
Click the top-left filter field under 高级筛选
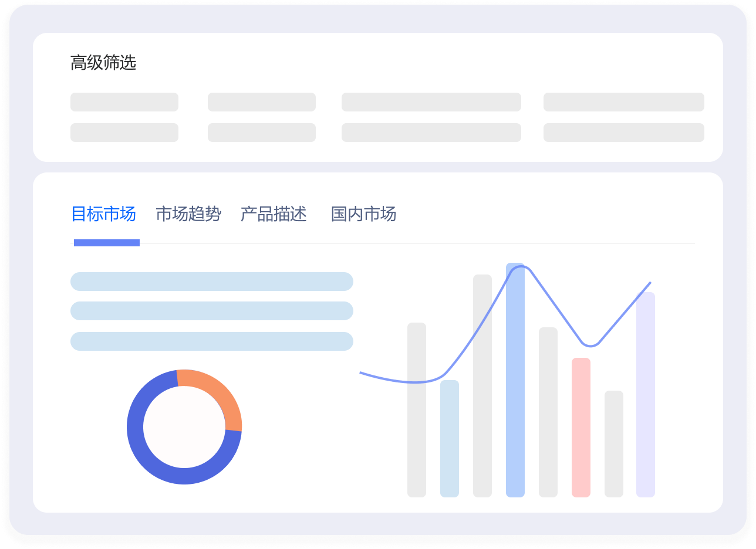pyautogui.click(x=124, y=102)
